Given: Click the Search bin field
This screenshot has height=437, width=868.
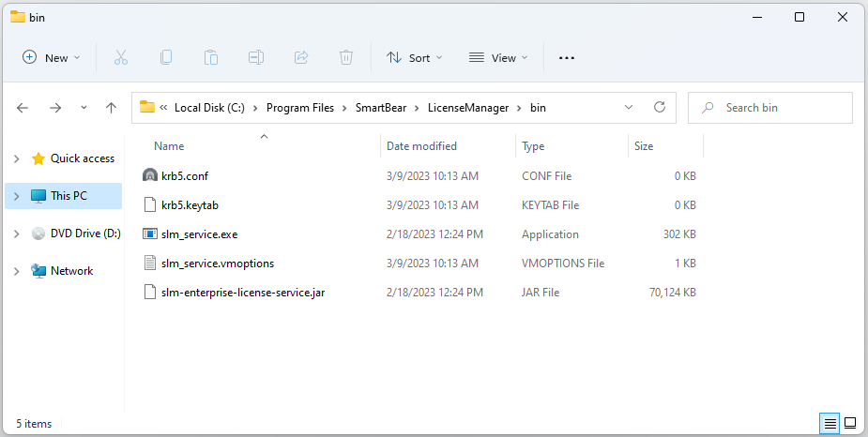Looking at the screenshot, I should coord(770,108).
